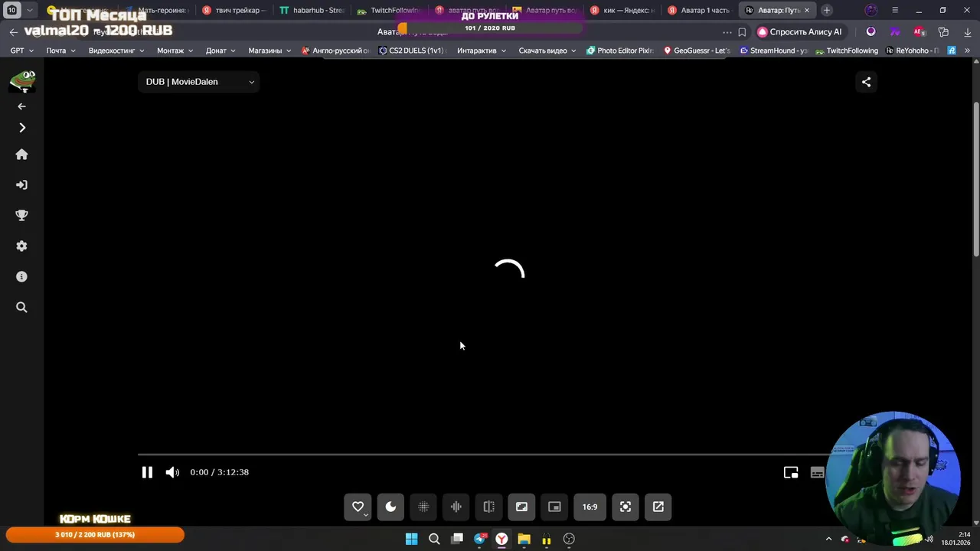Open OBS Studio from taskbar
Screen dimensions: 980x551
(569, 539)
